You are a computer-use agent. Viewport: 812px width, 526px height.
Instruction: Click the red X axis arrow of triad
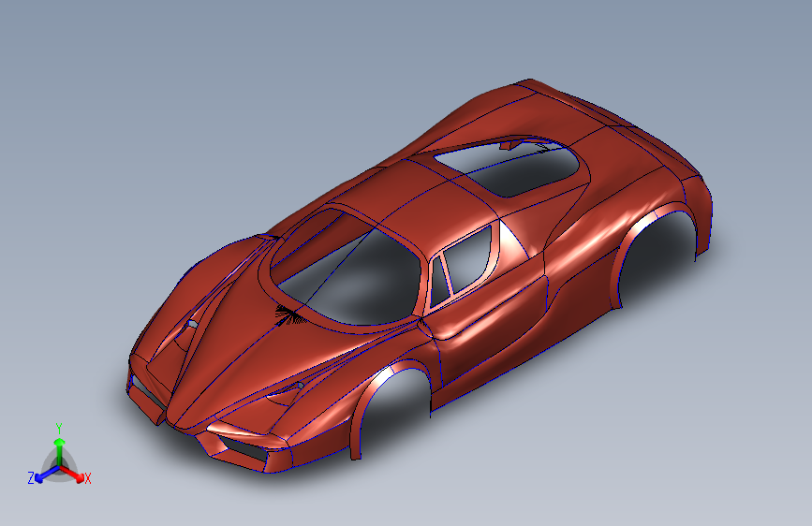(72, 474)
